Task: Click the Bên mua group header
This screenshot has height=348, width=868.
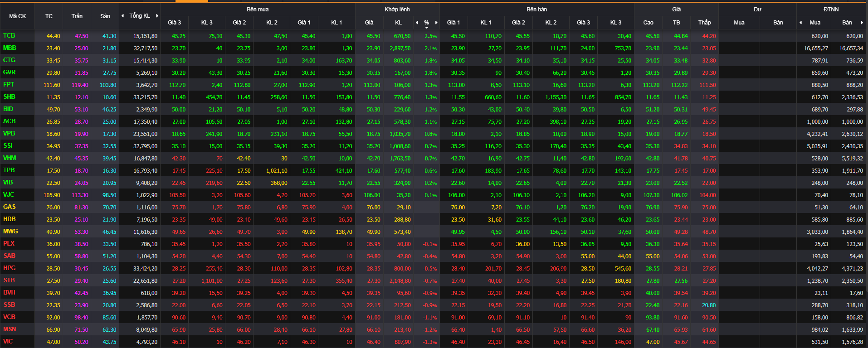Action: click(258, 10)
